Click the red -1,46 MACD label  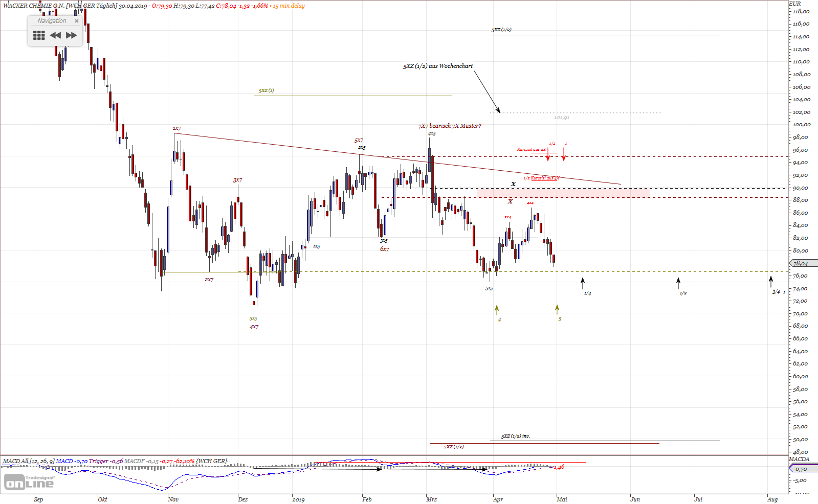click(559, 467)
